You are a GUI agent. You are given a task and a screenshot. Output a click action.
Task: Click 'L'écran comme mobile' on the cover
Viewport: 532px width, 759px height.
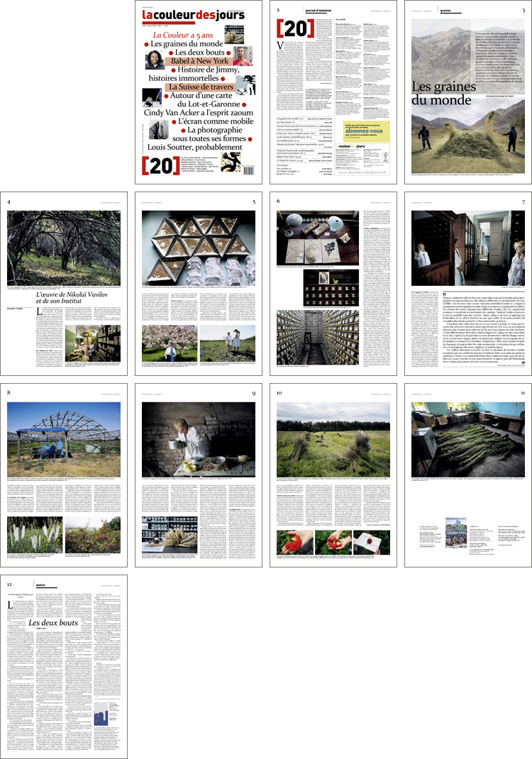tap(216, 121)
